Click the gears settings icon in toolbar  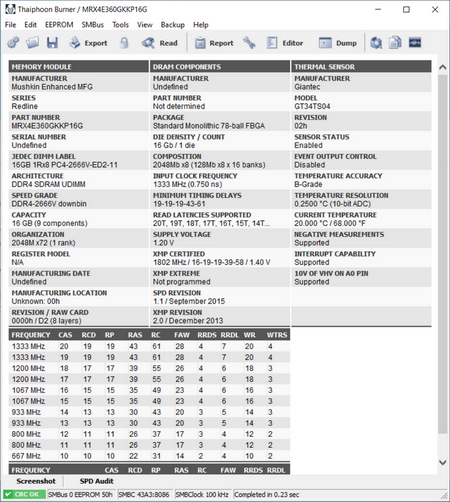(13, 43)
